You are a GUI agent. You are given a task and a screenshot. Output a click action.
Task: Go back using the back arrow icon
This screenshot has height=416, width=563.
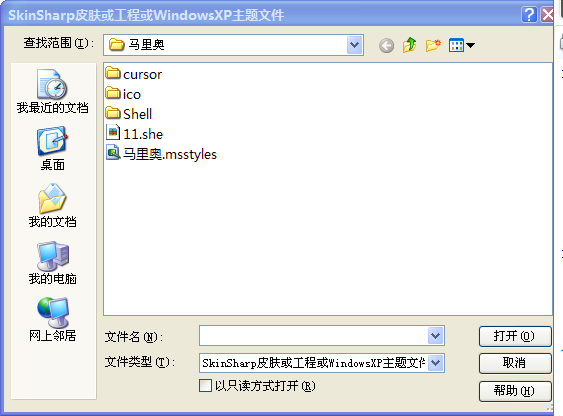tap(386, 46)
